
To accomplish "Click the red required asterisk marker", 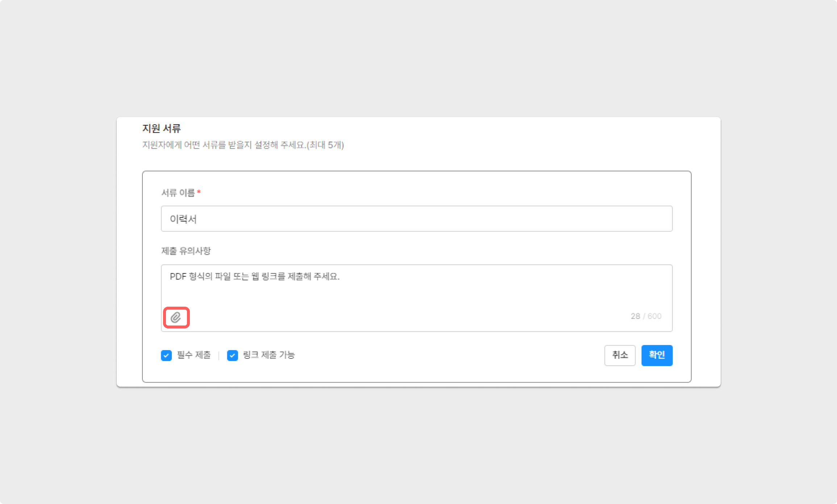I will click(x=199, y=192).
